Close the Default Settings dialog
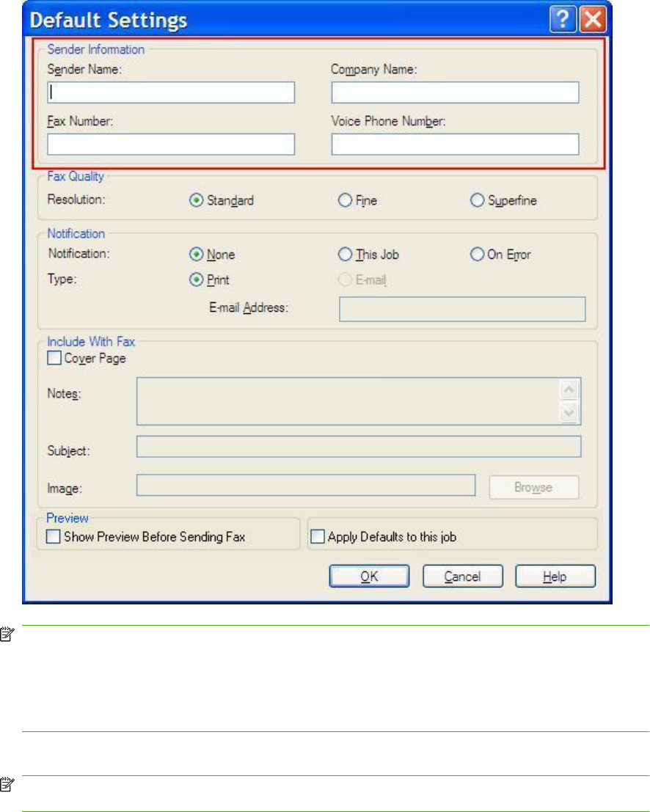The height and width of the screenshot is (812, 650). click(x=593, y=20)
